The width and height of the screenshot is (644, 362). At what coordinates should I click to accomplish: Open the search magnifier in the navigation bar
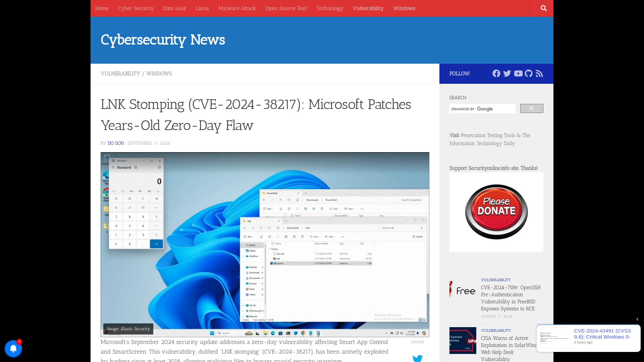pos(543,8)
